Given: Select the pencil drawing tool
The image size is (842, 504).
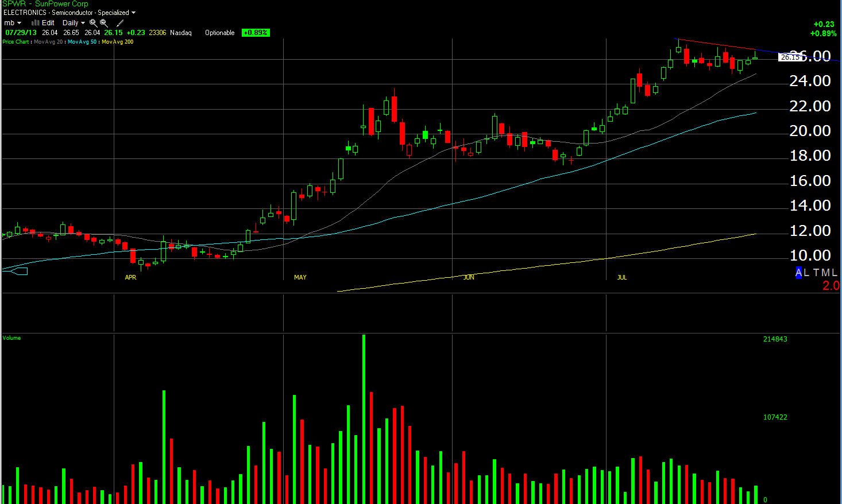Looking at the screenshot, I should pos(120,23).
